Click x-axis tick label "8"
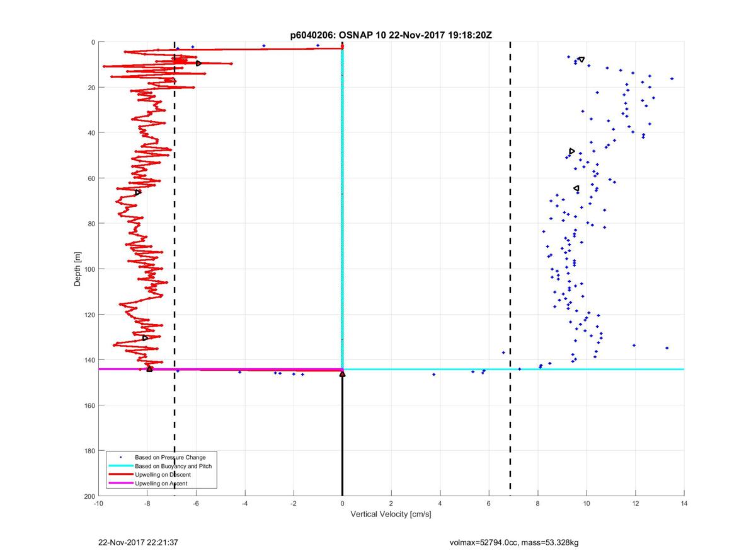This screenshot has height=558, width=756. [x=537, y=504]
